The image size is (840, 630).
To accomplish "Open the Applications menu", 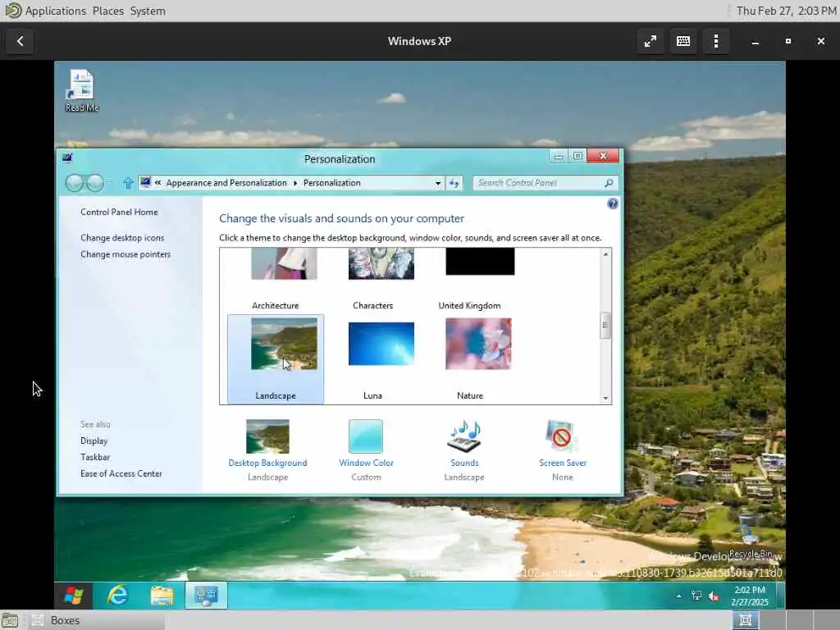I will pyautogui.click(x=55, y=11).
